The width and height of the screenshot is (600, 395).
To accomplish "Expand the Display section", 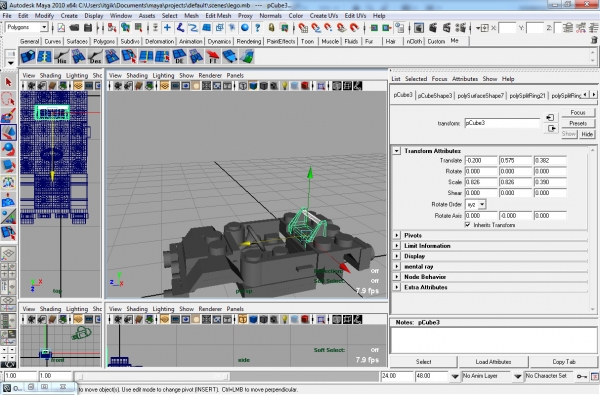I will tap(397, 256).
